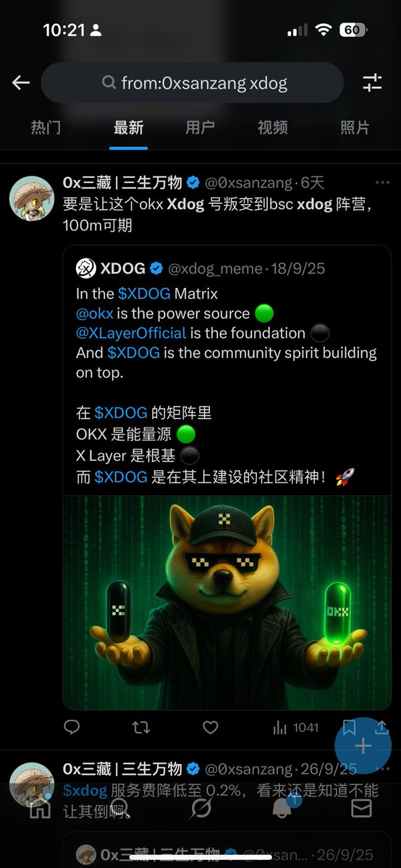Tap the back arrow icon
The image size is (401, 868).
(21, 83)
